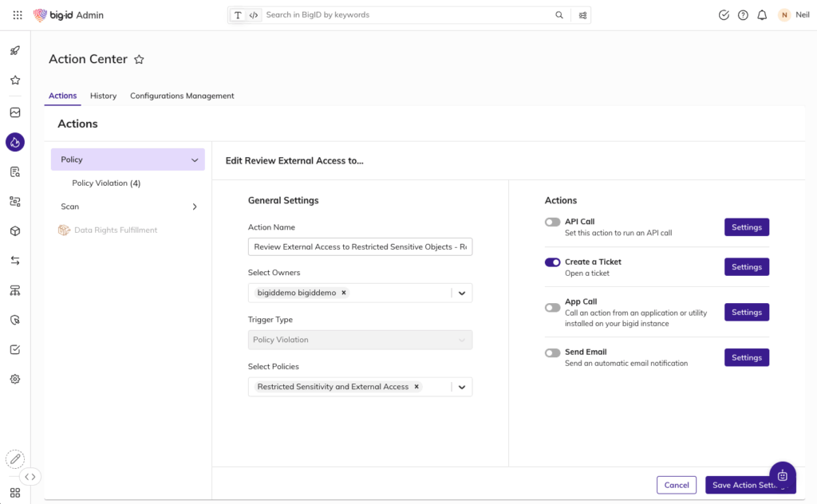Click the rocket icon in left sidebar

pos(15,51)
